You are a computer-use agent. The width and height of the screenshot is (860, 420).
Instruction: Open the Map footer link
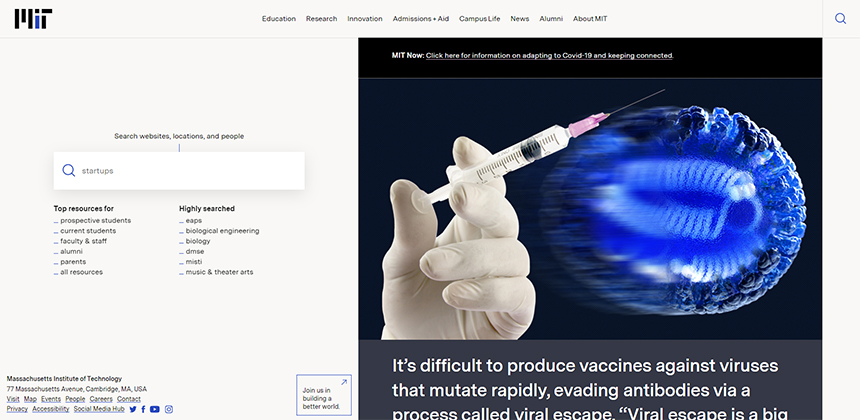(x=30, y=399)
